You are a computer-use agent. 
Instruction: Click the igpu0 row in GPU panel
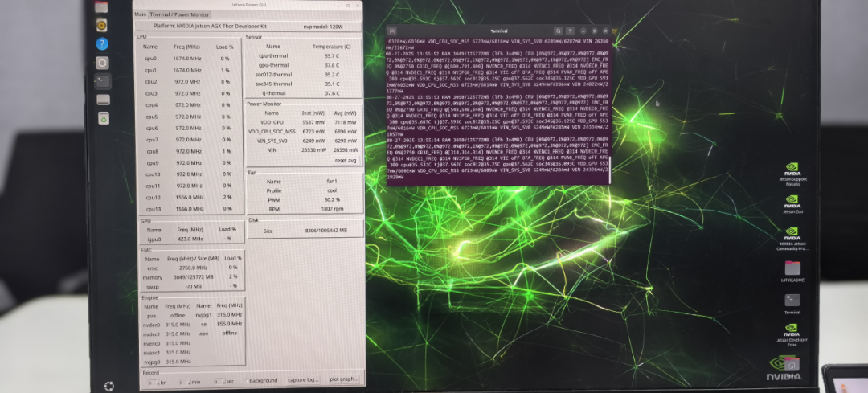click(190, 239)
